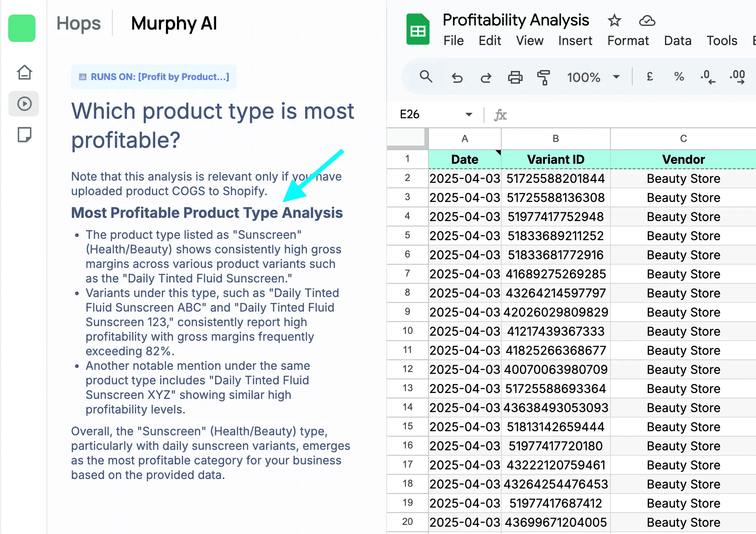Viewport: 756px width, 534px height.
Task: Open the notes icon in sidebar
Action: click(25, 135)
